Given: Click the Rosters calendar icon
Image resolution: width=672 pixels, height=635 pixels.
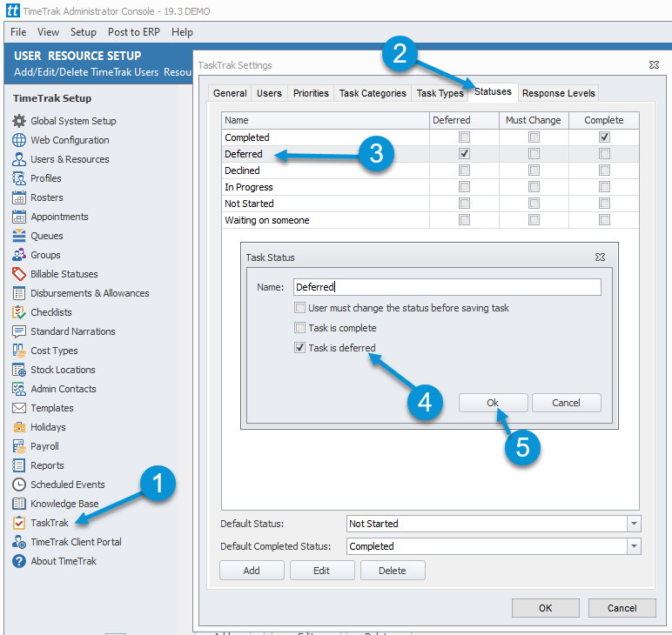Looking at the screenshot, I should pos(19,197).
